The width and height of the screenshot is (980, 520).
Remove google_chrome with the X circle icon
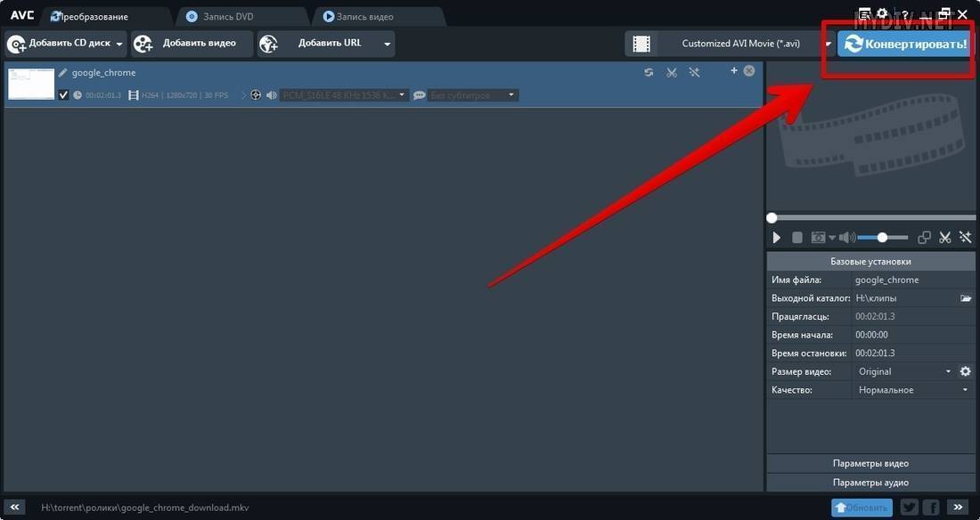tap(748, 70)
